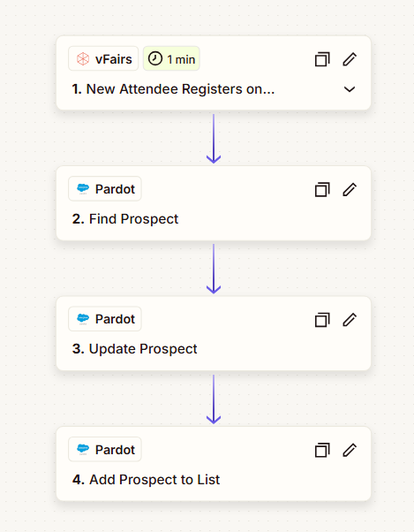Viewport: 414px width, 532px height.
Task: Expand the vFairs trigger step chevron
Action: click(x=350, y=89)
